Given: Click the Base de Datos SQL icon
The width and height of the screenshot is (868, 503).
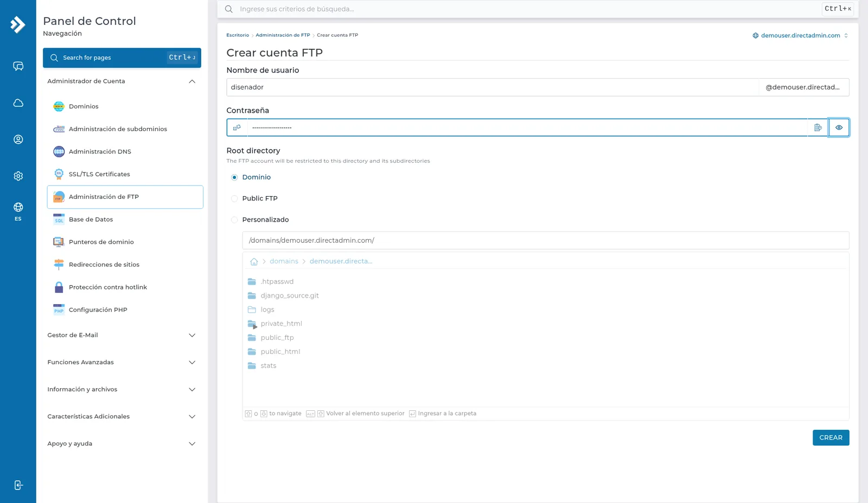Looking at the screenshot, I should tap(59, 220).
